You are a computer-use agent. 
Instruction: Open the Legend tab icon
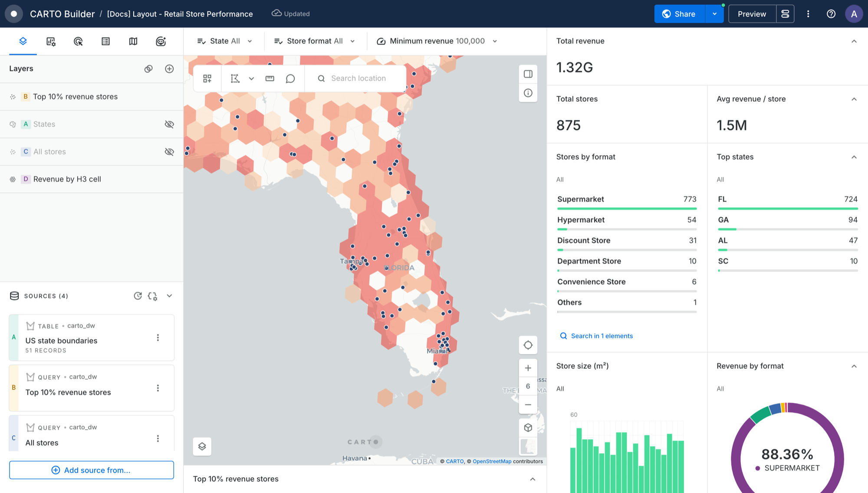tap(105, 41)
